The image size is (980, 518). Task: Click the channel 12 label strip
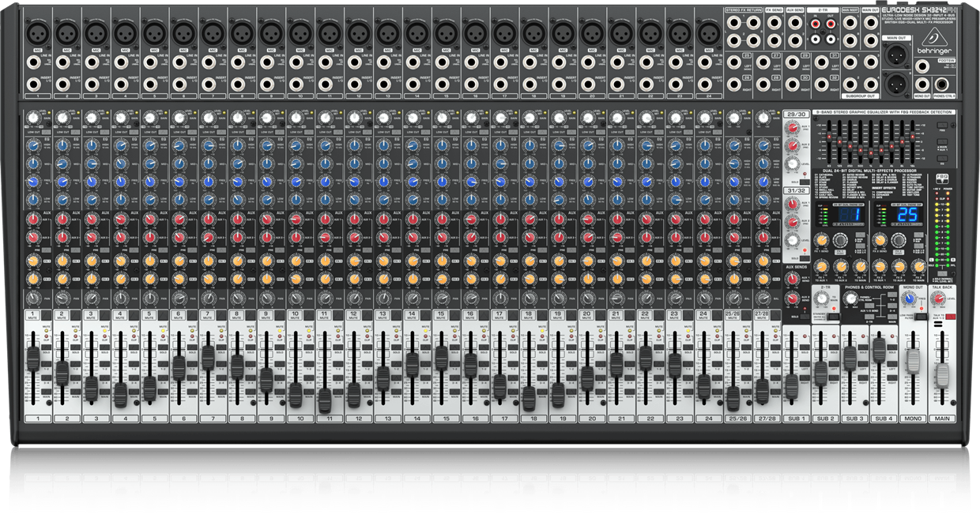[x=358, y=418]
